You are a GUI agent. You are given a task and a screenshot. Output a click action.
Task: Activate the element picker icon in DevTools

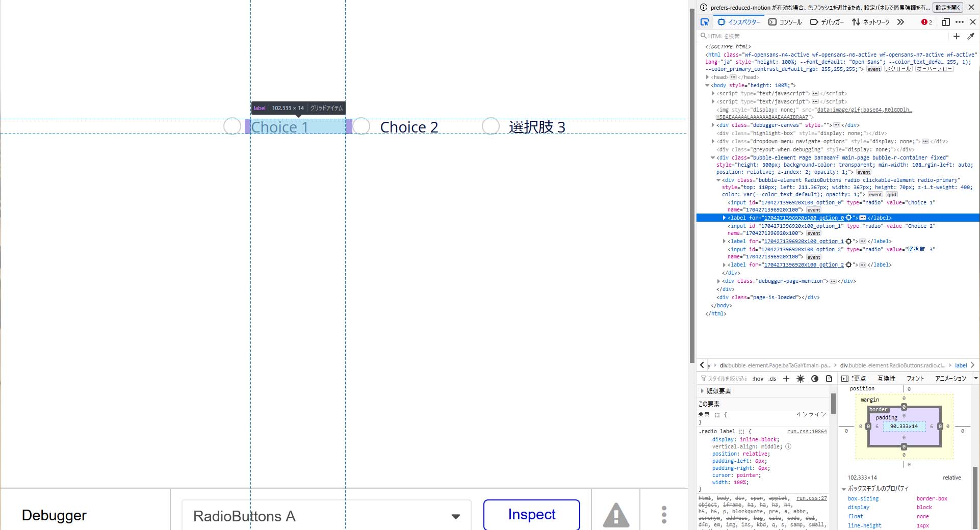705,22
